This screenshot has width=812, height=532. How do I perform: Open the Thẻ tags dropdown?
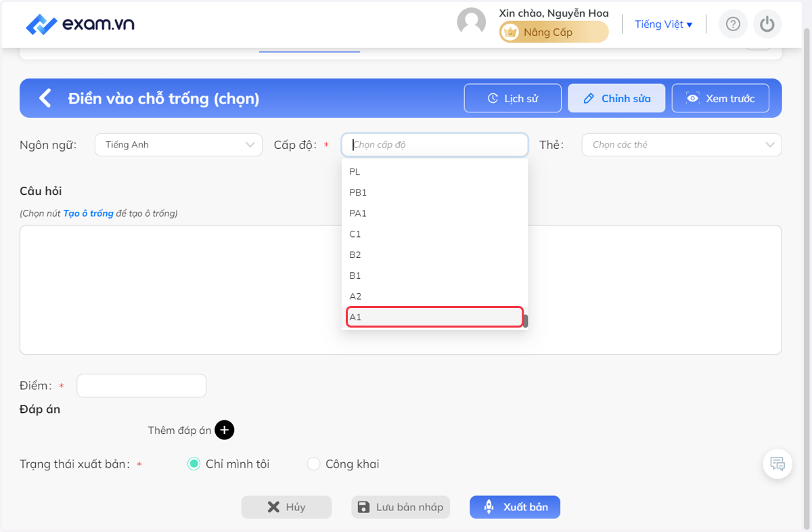[x=681, y=145]
